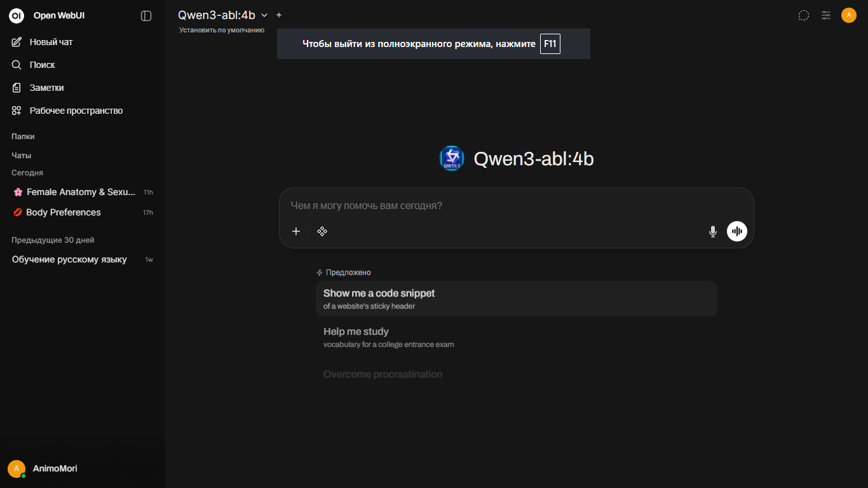Viewport: 868px width, 488px height.
Task: Click the Заметки document icon
Action: point(17,88)
